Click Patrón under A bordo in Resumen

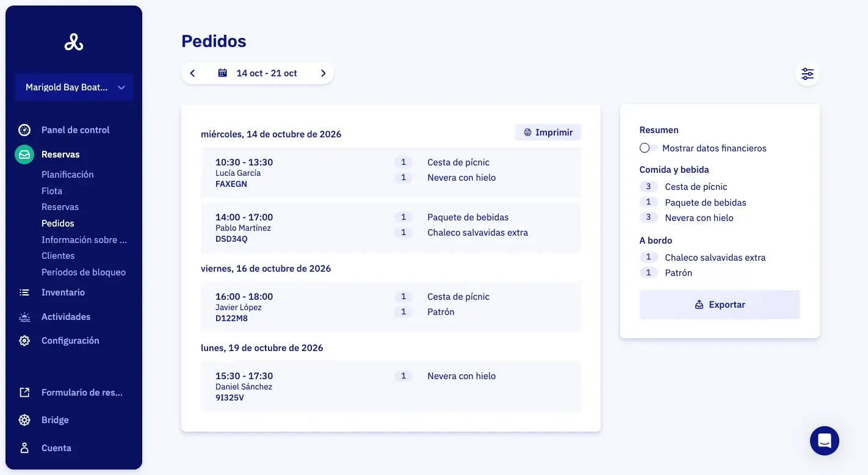pyautogui.click(x=679, y=273)
